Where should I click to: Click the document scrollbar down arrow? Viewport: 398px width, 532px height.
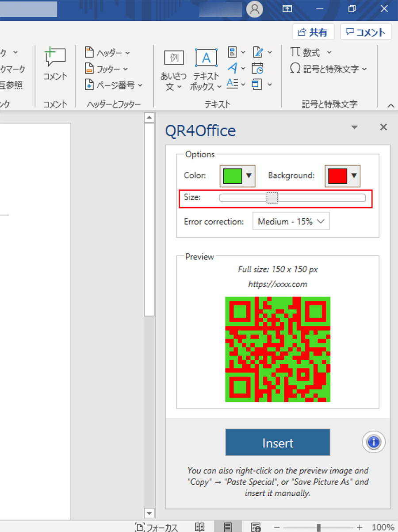coord(149,513)
